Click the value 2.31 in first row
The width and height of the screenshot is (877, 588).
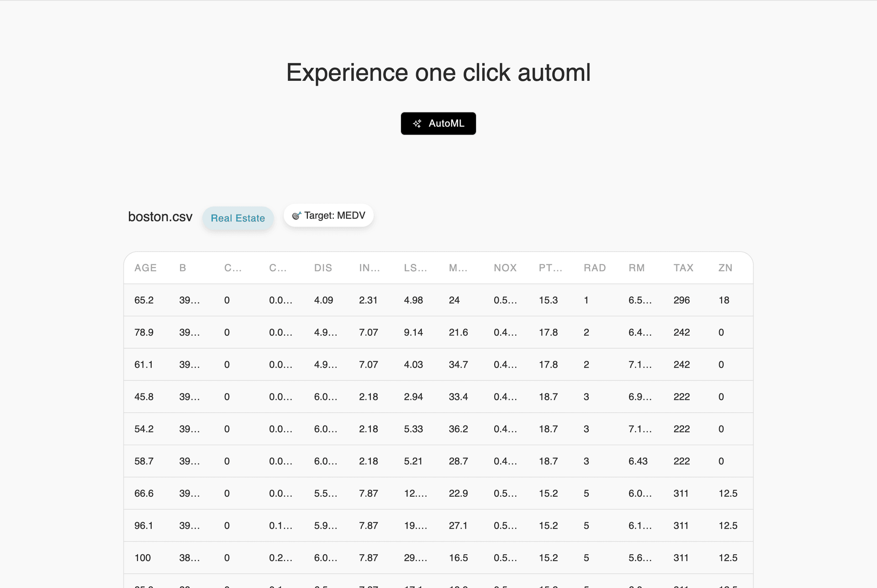point(368,300)
